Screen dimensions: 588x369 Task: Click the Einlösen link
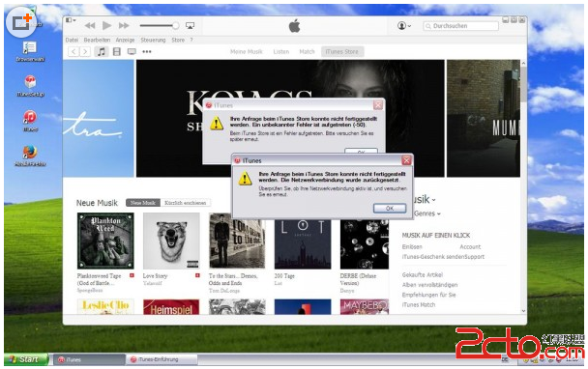click(412, 247)
